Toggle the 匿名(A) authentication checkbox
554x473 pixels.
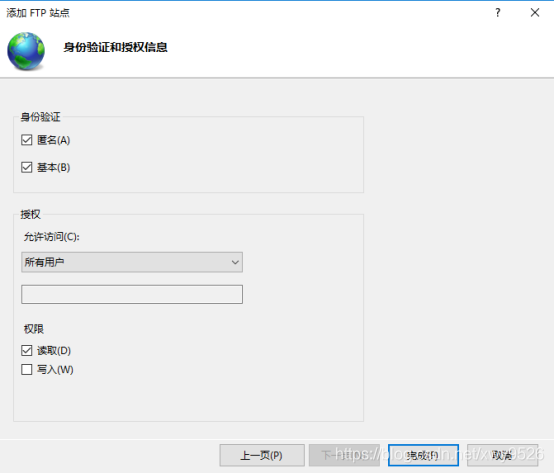26,140
